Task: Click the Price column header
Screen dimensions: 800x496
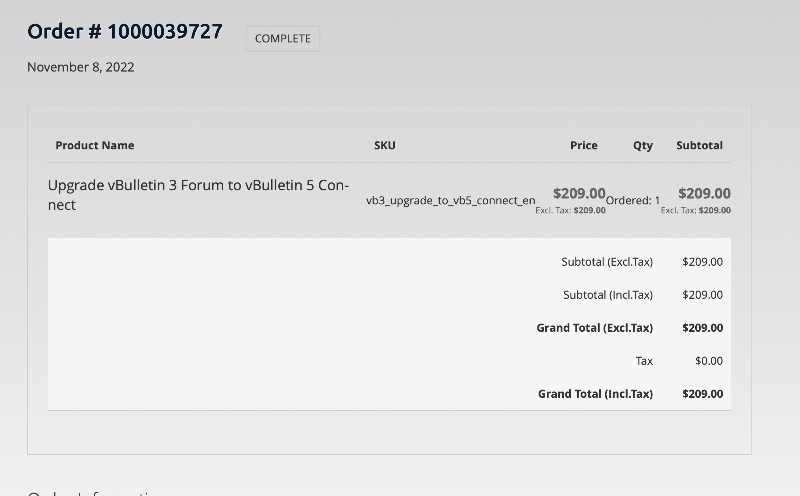Action: (584, 145)
